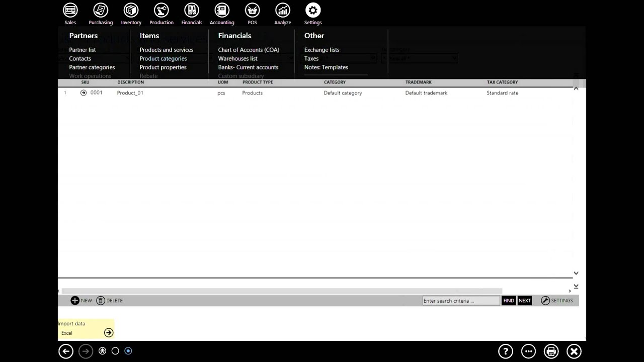Screen dimensions: 644x362
Task: Sort by the CATEGORY column header
Action: 335,82
